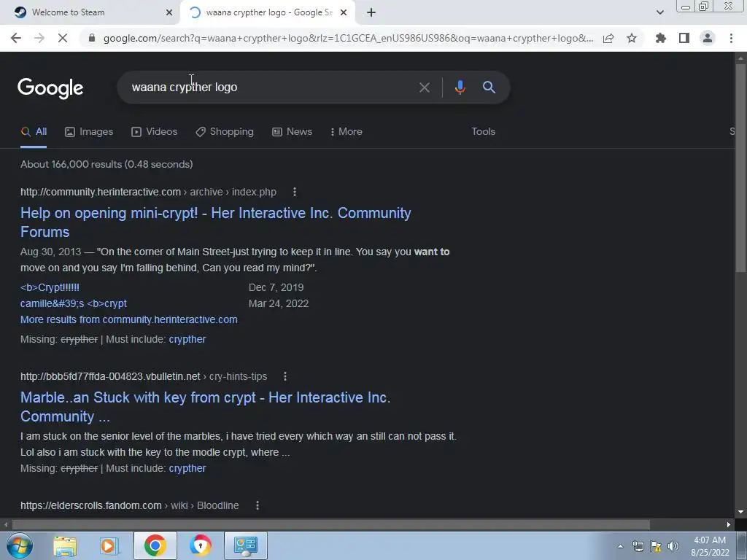Toggle the Chrome side panel
Image resolution: width=747 pixels, height=560 pixels.
click(684, 38)
